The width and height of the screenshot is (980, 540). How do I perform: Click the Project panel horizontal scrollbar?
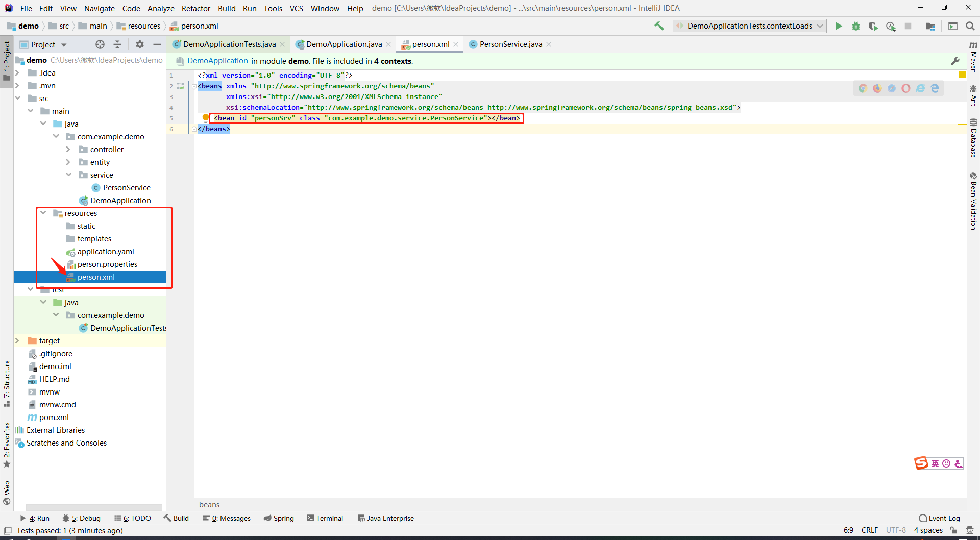[x=94, y=508]
